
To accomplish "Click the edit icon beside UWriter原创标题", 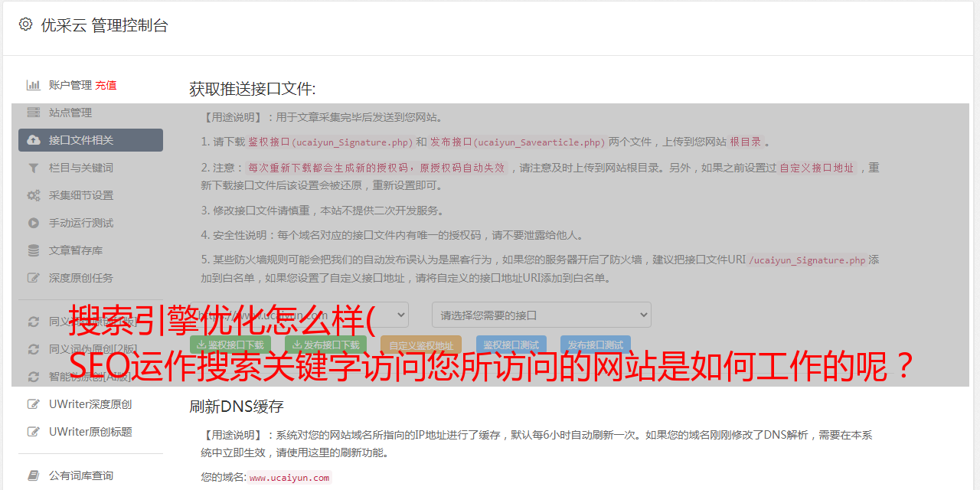I will click(x=34, y=432).
